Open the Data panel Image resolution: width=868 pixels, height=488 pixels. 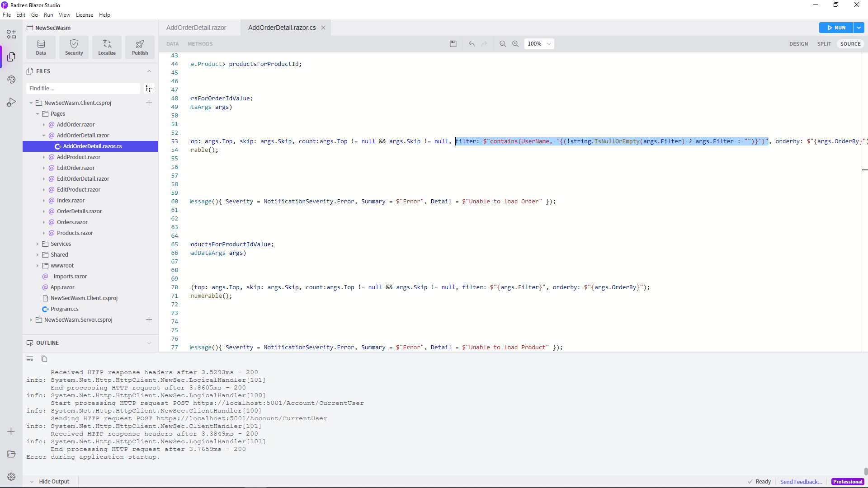41,47
